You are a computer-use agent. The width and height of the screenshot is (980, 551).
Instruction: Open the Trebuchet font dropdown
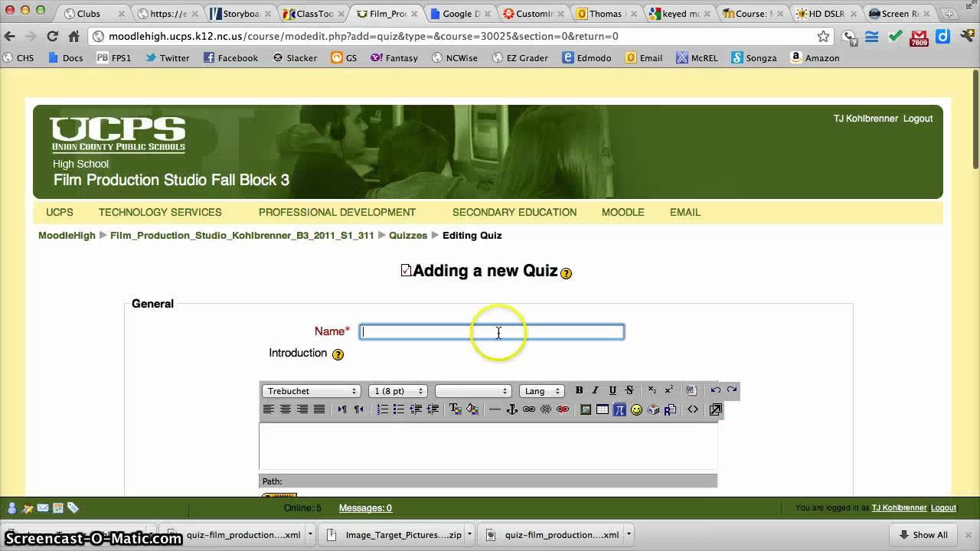[x=312, y=391]
